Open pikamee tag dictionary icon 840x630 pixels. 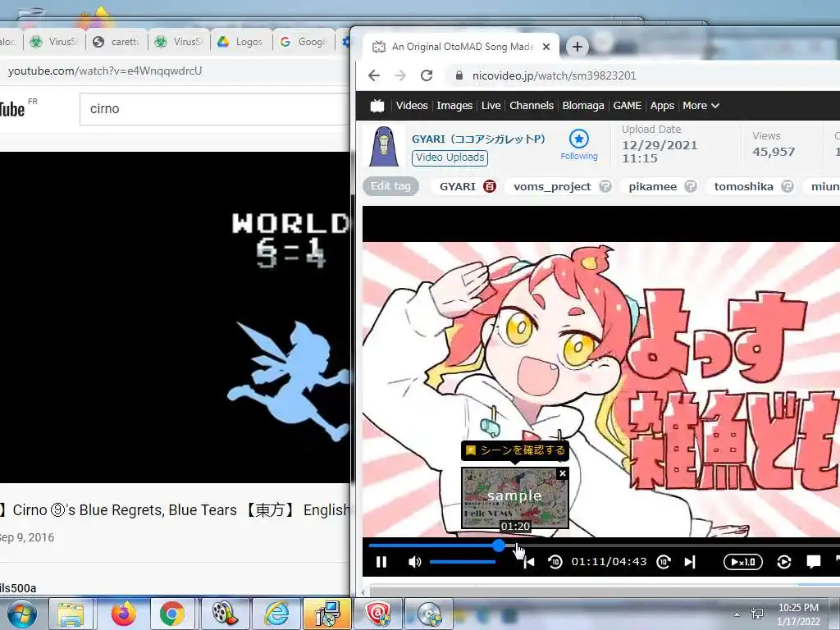(691, 186)
